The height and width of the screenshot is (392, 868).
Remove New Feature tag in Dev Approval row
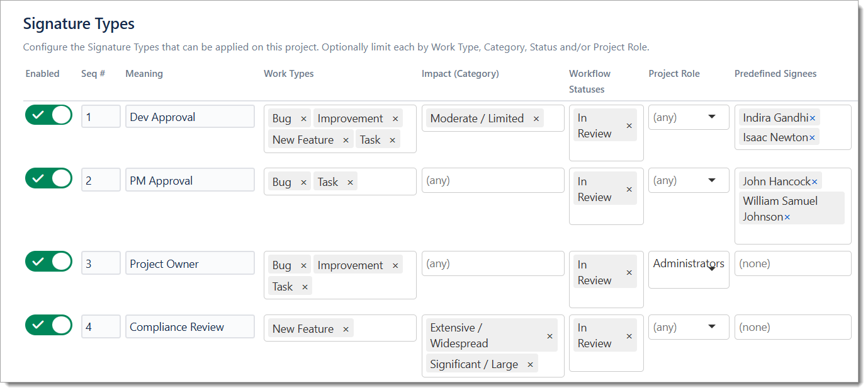click(346, 141)
